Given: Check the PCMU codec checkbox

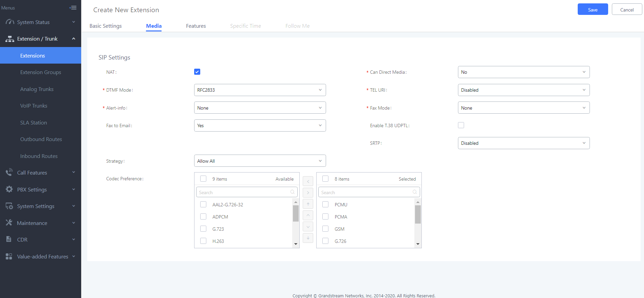Looking at the screenshot, I should click(325, 205).
